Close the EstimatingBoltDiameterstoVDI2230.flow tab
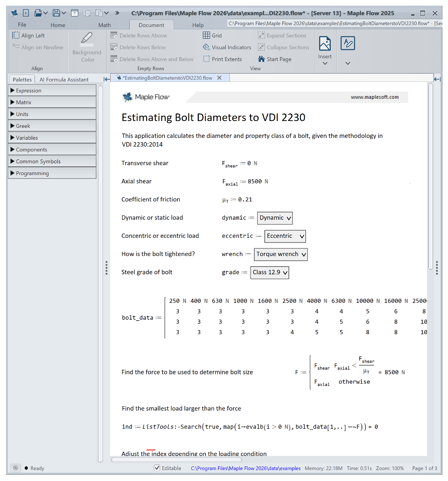448x481 pixels. (219, 78)
